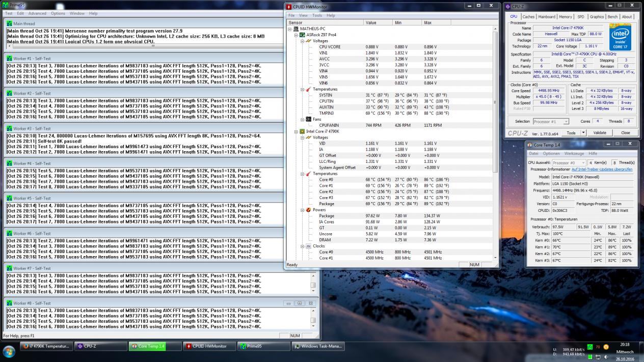This screenshot has width=644, height=362.
Task: Click the HWMonitor vertical scrollbar
Action: tap(496, 143)
